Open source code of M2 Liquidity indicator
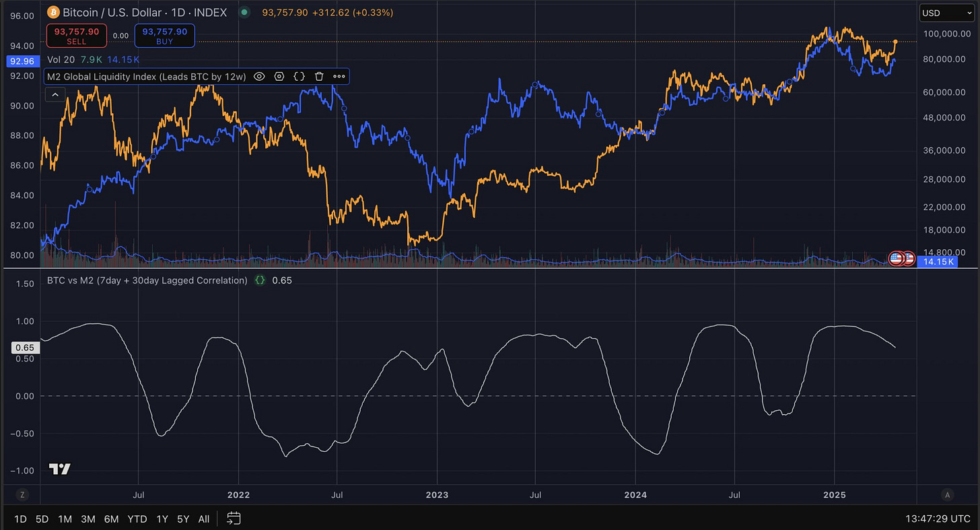Screen dimensions: 980x530 pos(300,77)
